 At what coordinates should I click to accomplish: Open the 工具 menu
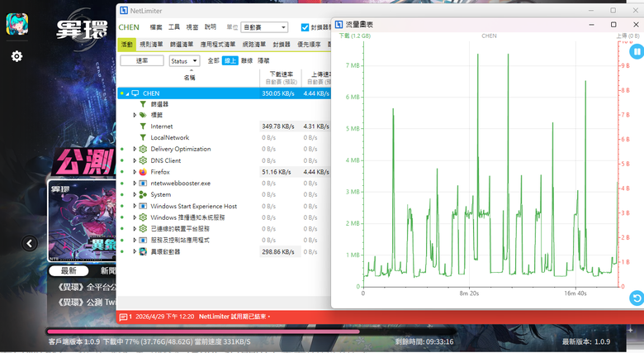coord(174,27)
